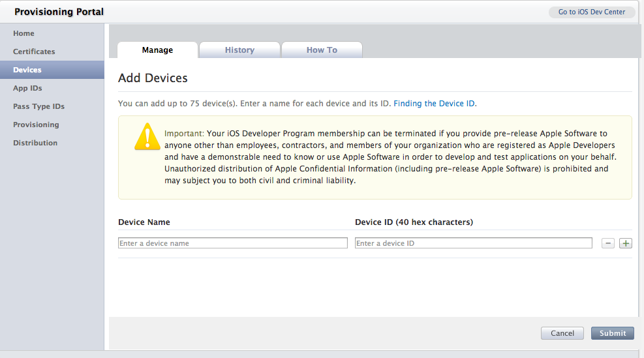Switch to the Manage tab
Screen dimensions: 644x358
click(x=157, y=50)
